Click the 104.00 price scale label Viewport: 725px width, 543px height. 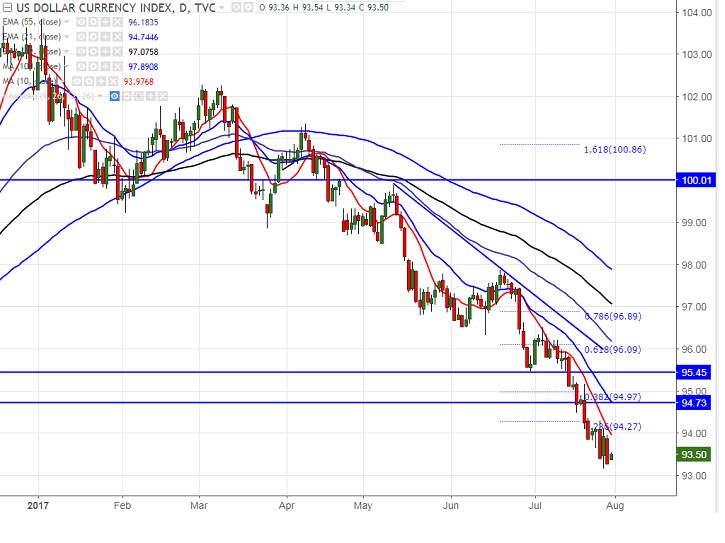click(x=697, y=12)
